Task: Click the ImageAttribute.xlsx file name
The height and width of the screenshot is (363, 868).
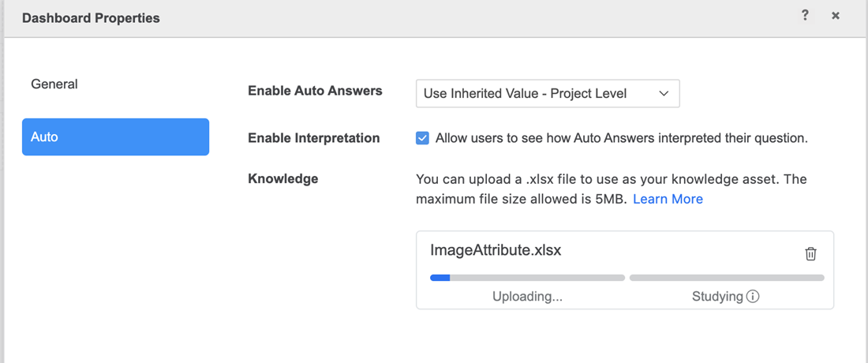Action: (496, 250)
